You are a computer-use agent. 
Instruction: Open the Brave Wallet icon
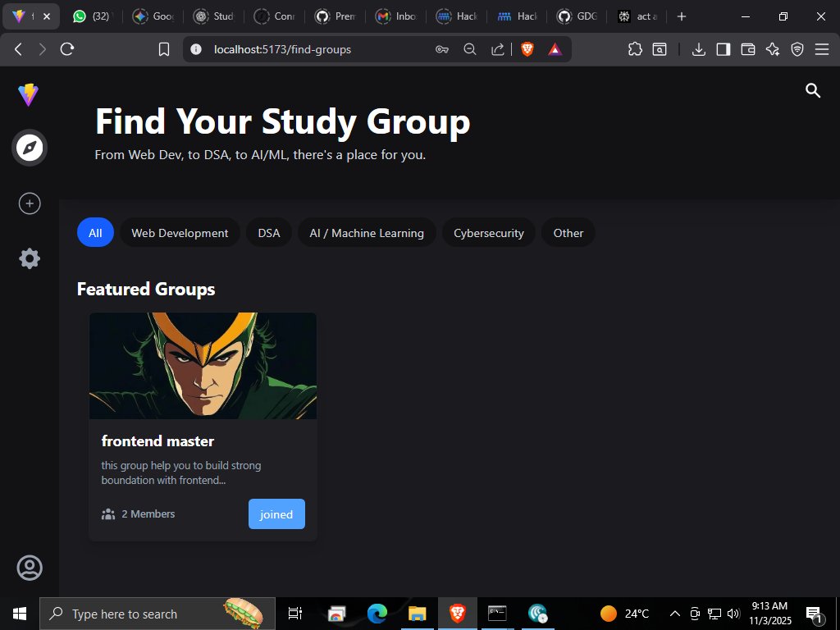[x=748, y=49]
